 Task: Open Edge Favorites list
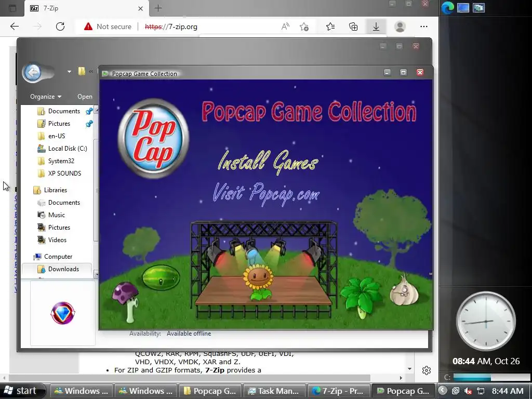[330, 26]
